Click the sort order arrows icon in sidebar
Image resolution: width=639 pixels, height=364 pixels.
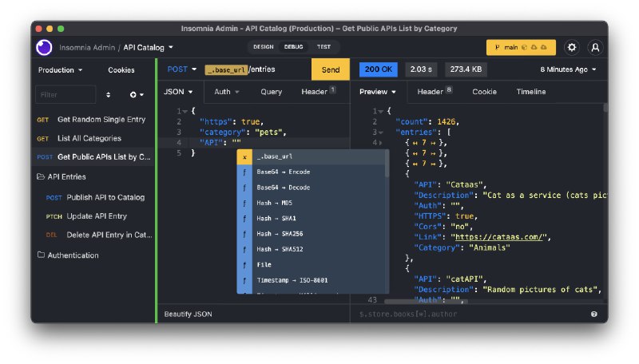coord(108,95)
